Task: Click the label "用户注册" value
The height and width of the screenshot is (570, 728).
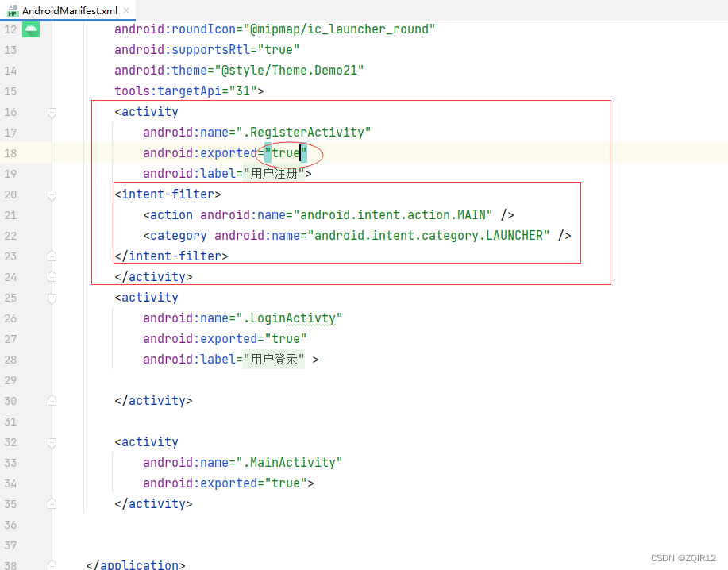Action: click(274, 174)
